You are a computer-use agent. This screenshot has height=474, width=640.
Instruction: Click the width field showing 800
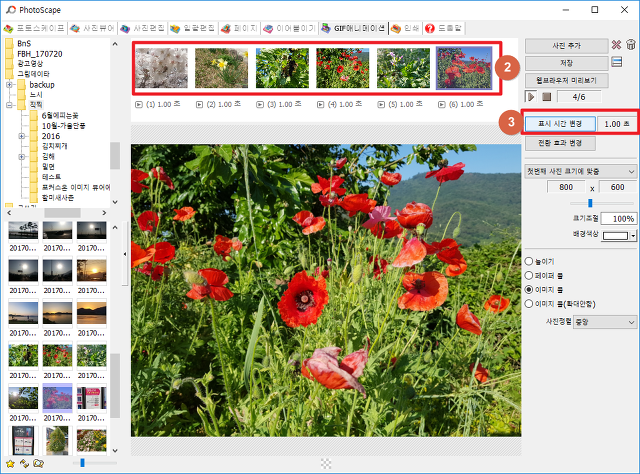566,187
